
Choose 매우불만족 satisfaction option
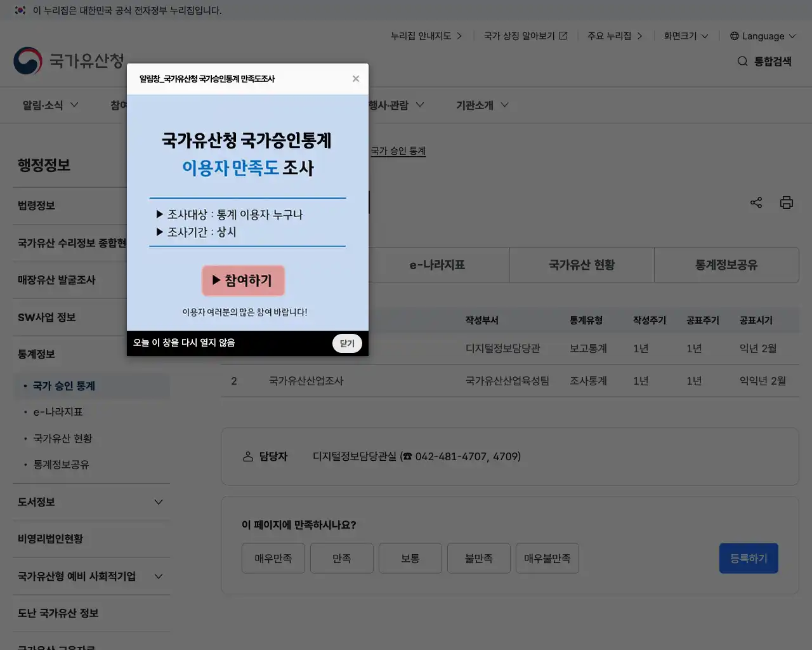click(547, 559)
